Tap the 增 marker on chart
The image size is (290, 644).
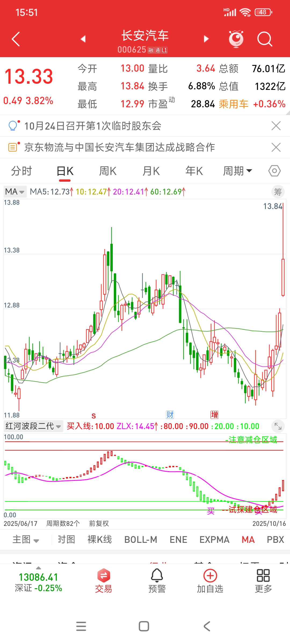click(x=214, y=415)
